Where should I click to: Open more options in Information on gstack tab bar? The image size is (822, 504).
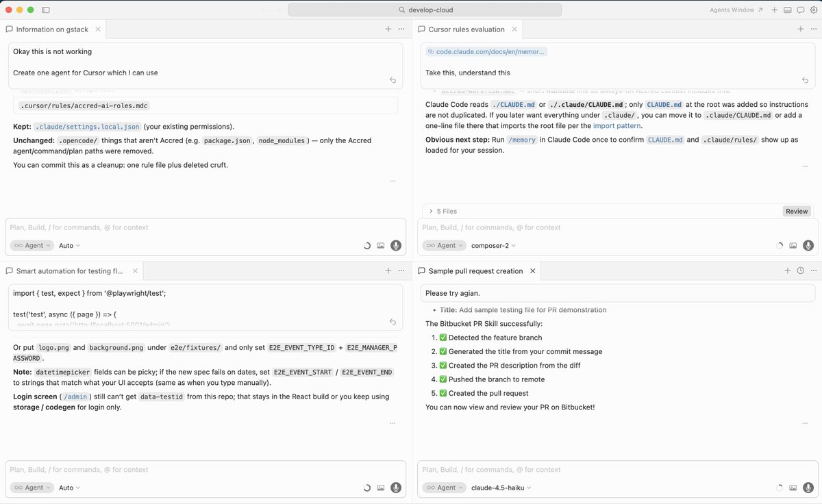click(x=401, y=29)
